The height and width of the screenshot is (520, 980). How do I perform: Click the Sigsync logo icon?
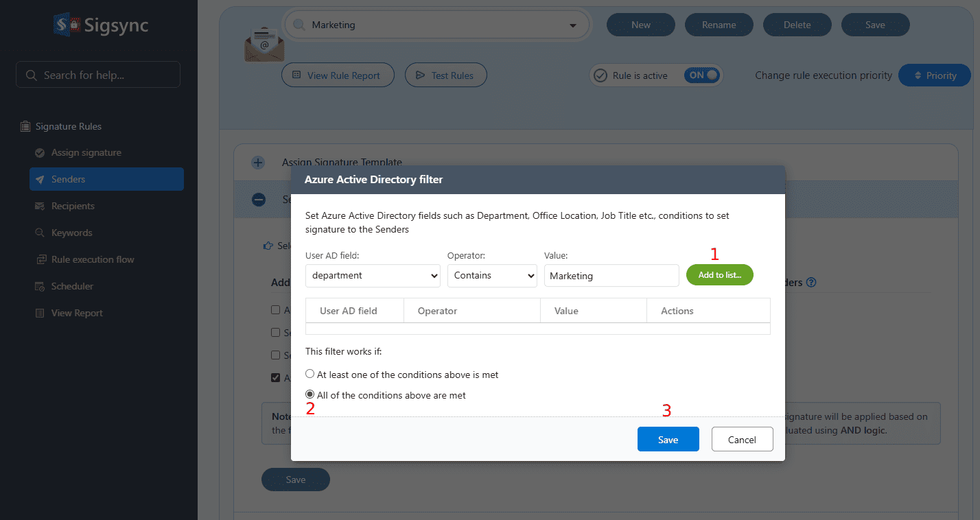click(67, 25)
